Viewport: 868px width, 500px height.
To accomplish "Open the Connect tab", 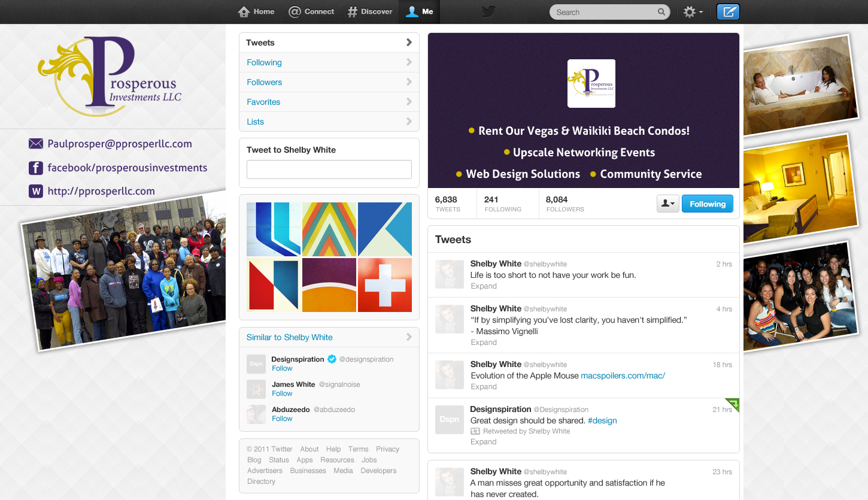I will click(311, 12).
